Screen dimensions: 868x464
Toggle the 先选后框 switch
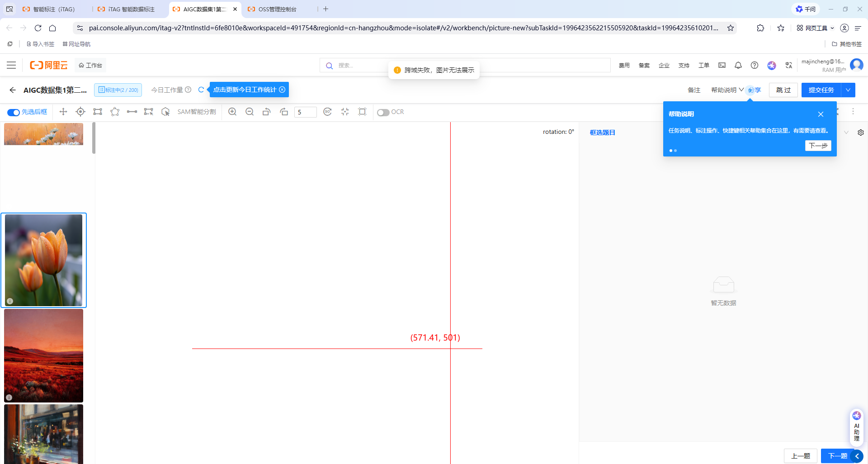coord(14,112)
